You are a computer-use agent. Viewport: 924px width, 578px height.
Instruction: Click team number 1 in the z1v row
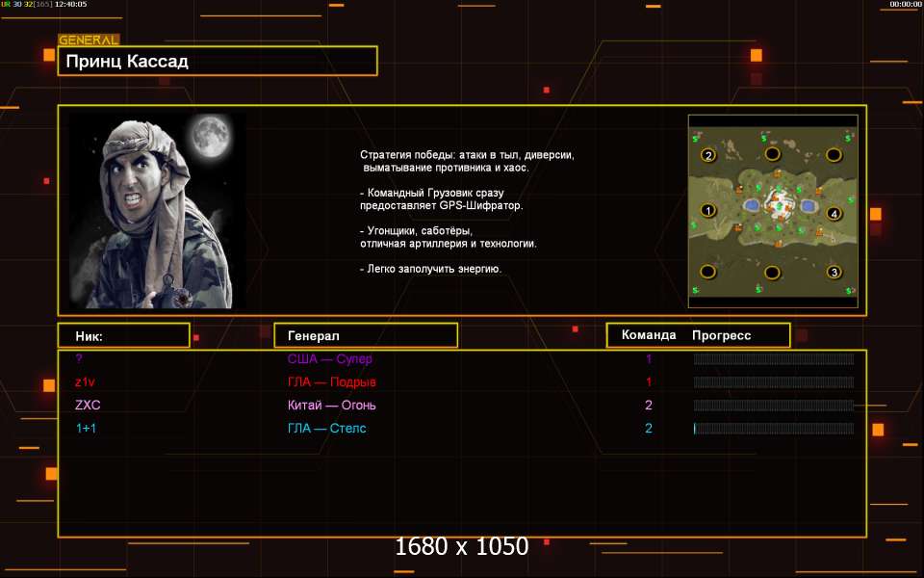649,382
